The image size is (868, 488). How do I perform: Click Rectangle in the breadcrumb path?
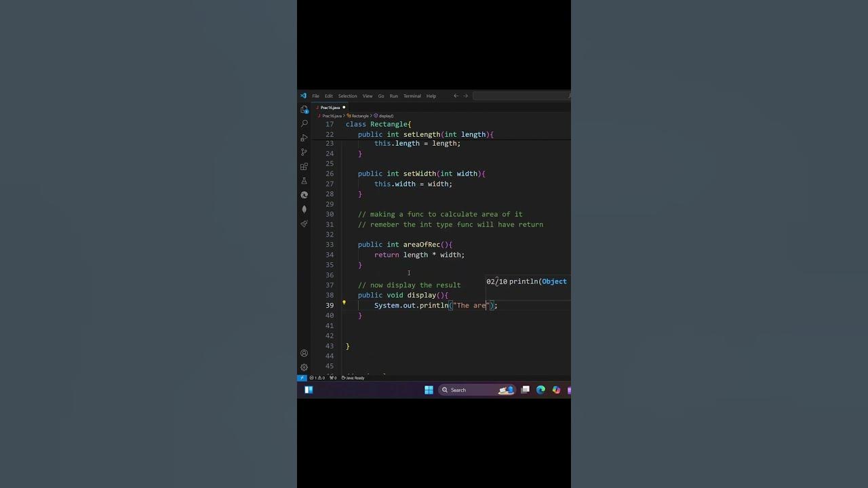point(359,116)
